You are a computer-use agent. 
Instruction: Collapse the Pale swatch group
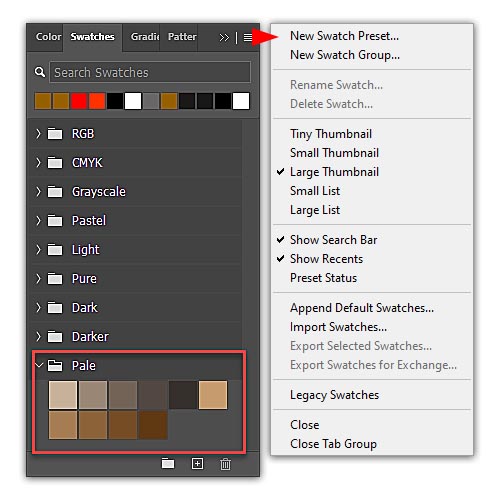point(39,365)
